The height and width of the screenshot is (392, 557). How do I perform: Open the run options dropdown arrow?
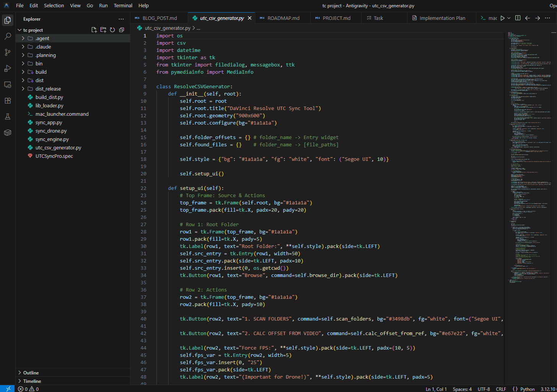(509, 18)
